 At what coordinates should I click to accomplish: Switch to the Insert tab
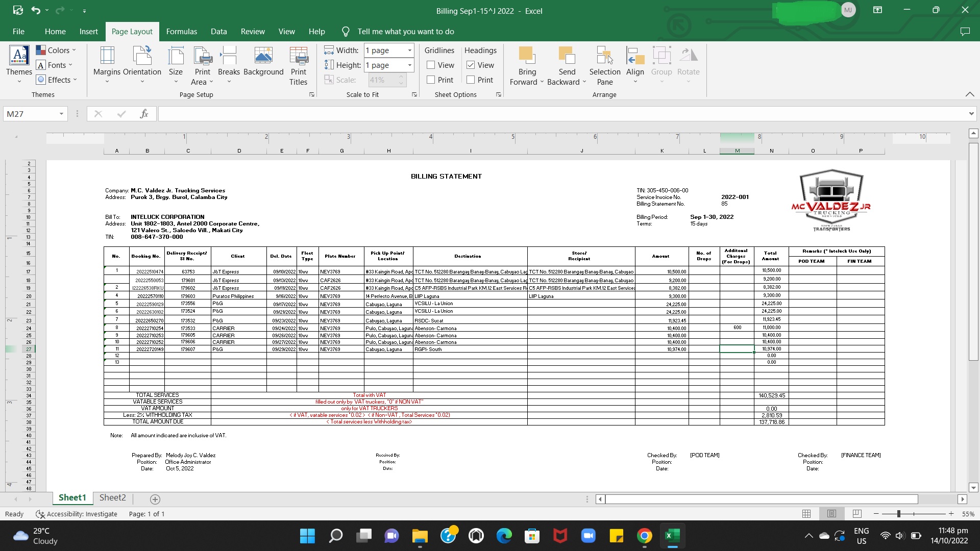(88, 31)
